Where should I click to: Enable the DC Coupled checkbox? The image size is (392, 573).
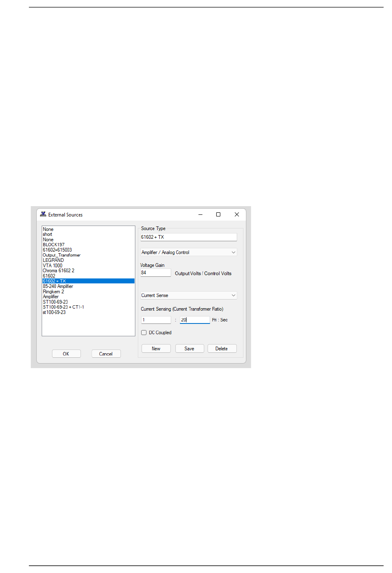(x=144, y=333)
